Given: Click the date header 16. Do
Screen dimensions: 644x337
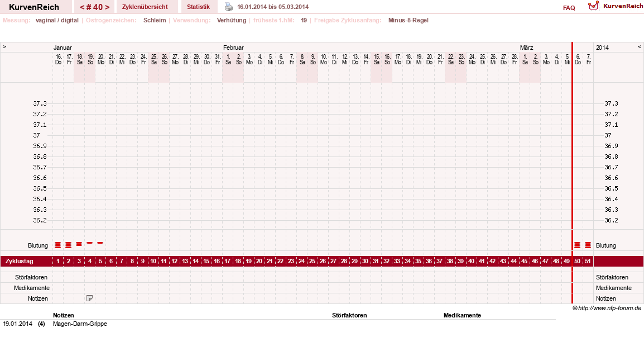Looking at the screenshot, I should pos(59,59).
